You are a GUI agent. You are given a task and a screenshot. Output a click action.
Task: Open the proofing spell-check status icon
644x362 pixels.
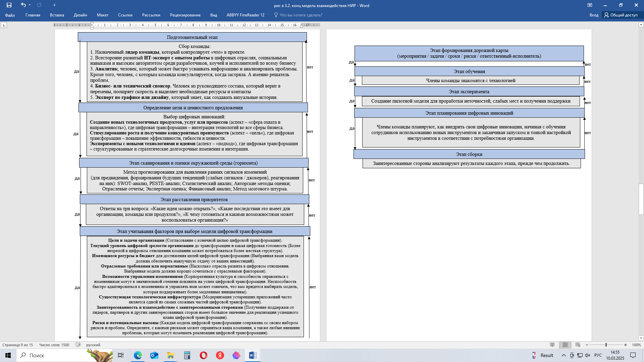pyautogui.click(x=78, y=345)
